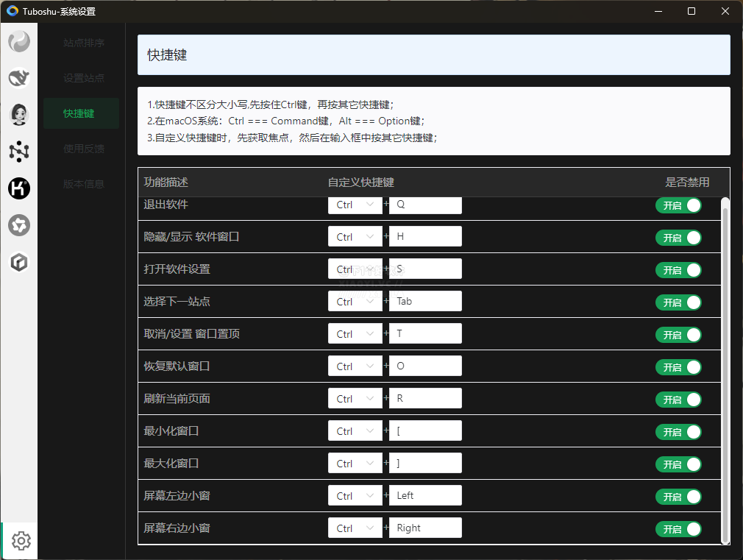Toggle the 隐藏/显示 软件窗口 switch
This screenshot has height=560, width=743.
tap(678, 238)
